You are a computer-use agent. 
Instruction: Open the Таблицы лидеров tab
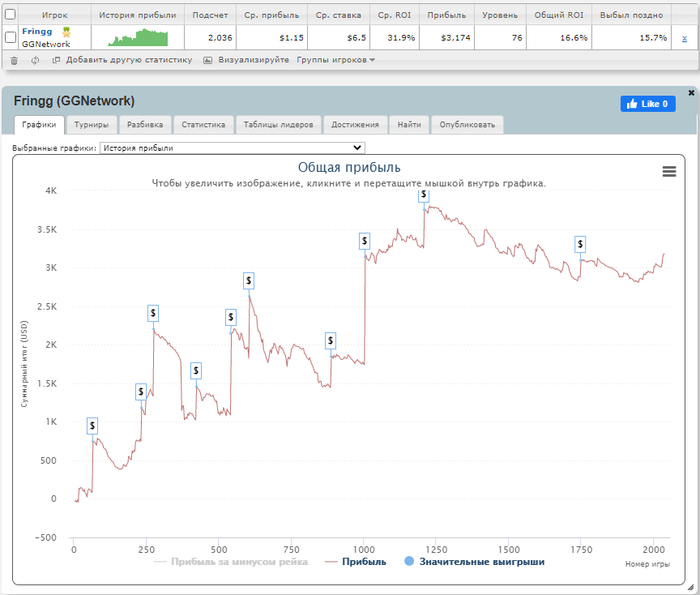coord(278,125)
